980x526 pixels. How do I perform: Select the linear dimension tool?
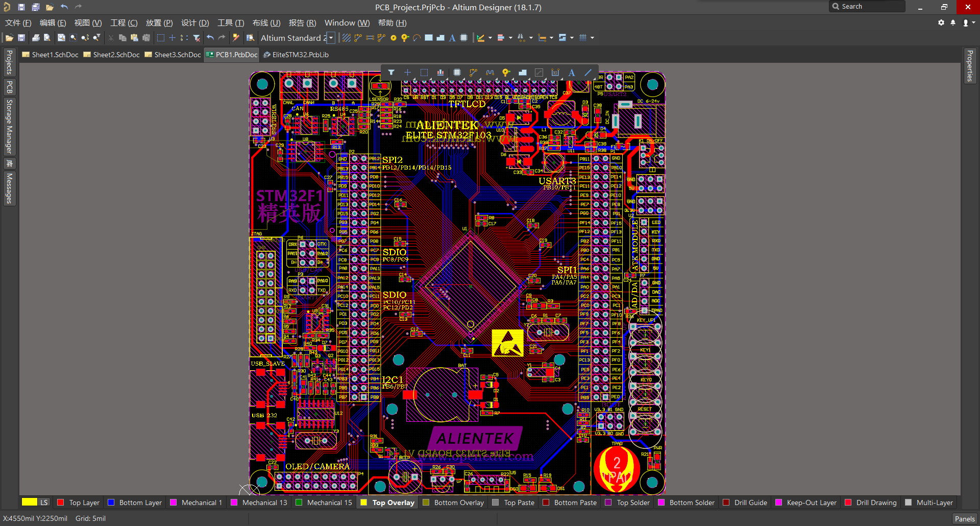(555, 73)
